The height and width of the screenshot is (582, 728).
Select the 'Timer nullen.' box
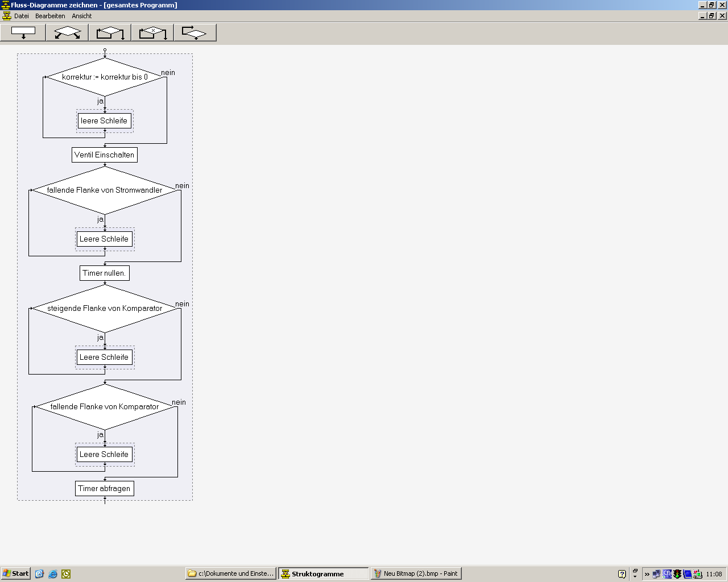coord(105,273)
